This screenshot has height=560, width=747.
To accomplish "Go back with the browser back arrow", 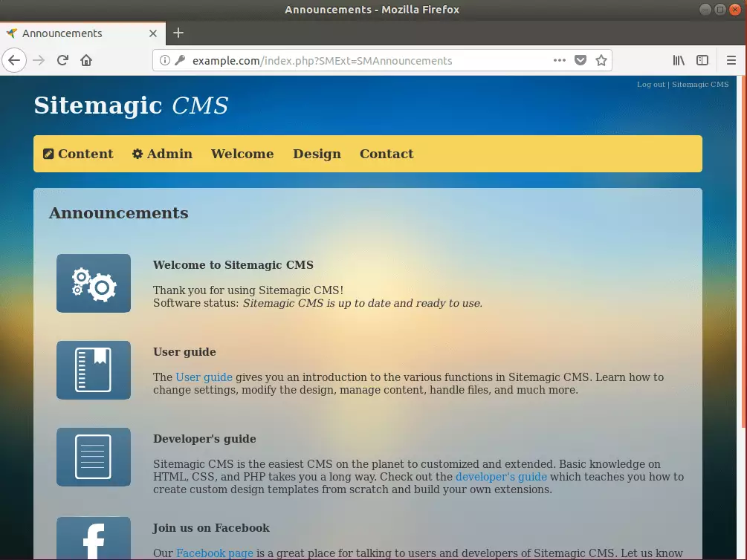I will pos(14,60).
